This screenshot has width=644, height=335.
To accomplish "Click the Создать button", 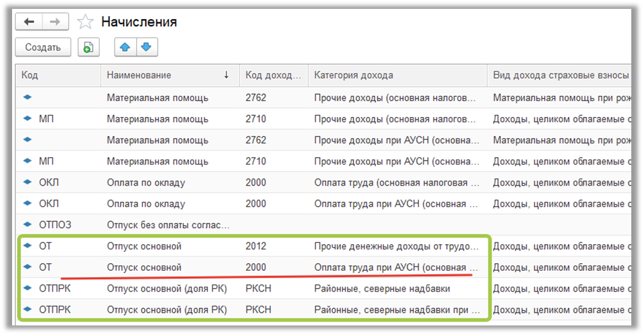I will [43, 47].
